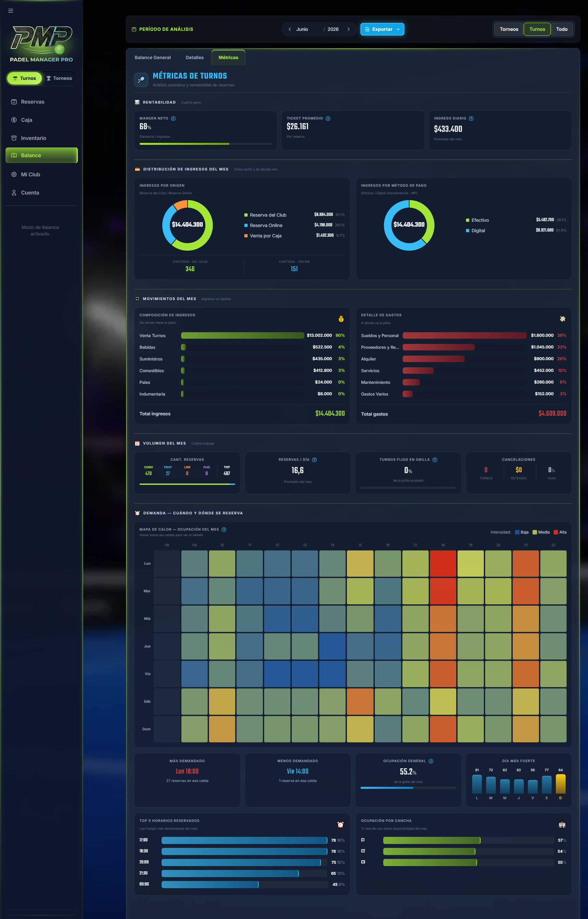
Task: Click the Sunday bar in Día Más Fuerte
Action: 560,784
